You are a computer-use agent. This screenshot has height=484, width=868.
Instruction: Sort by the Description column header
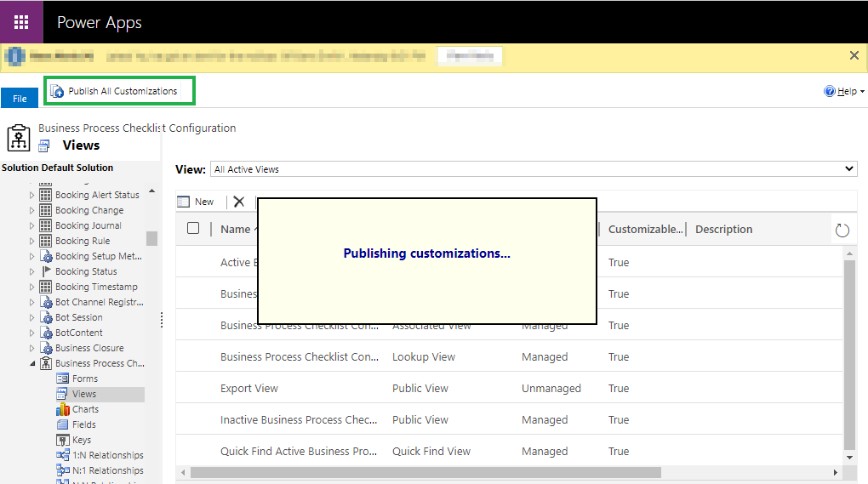tap(723, 229)
